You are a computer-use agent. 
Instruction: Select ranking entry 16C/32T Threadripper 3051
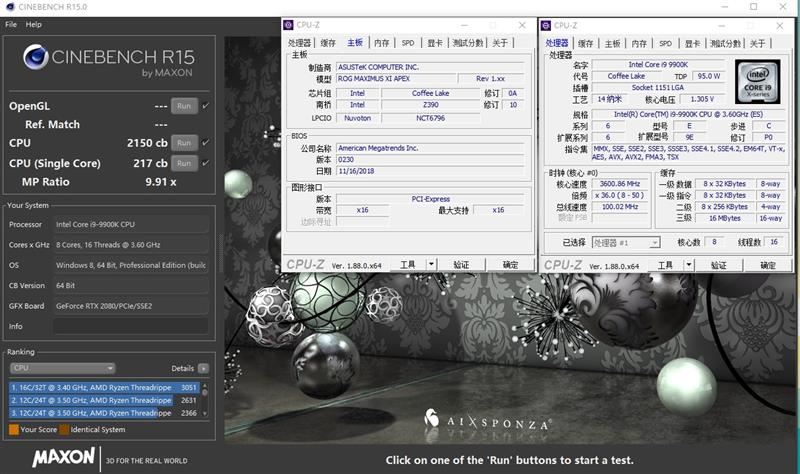coord(104,387)
